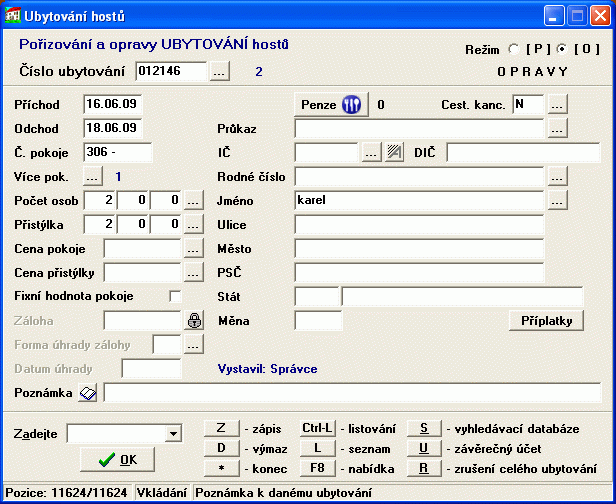Screen dimensions: 616x504
Task: Click Pozice: 11624/11624 in status bar
Action: point(66,493)
